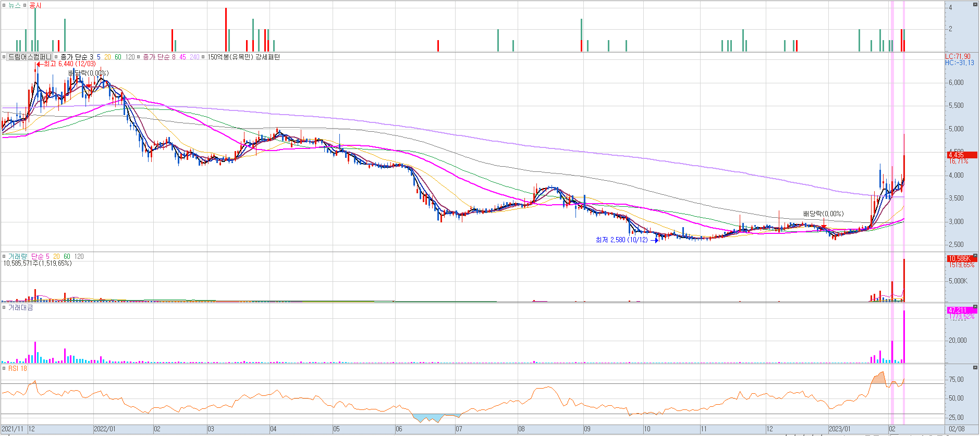Screen dimensions: 980x436
Task: Toggle the 뉴스 series marker square
Action: tap(4, 5)
